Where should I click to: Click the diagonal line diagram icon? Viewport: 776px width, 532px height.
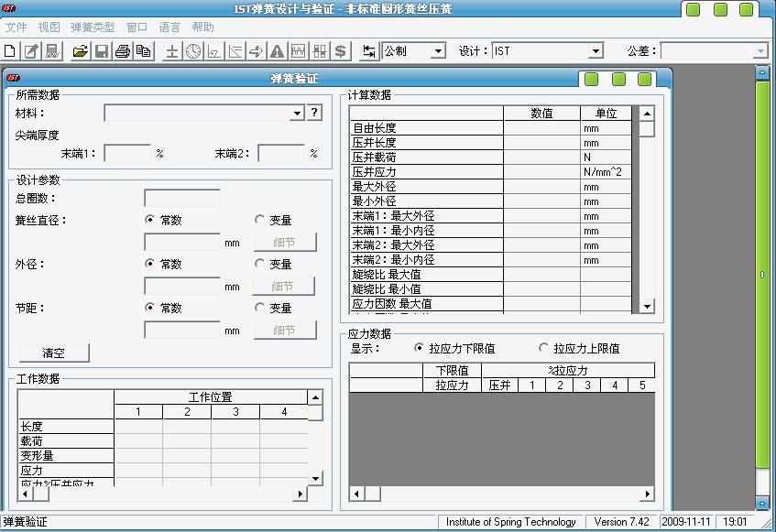pyautogui.click(x=235, y=51)
